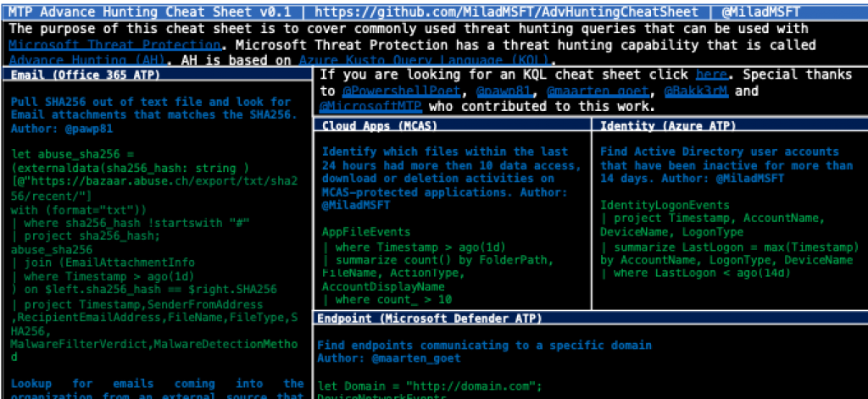
Task: Click the '| project sha256_hash;' line
Action: click(x=86, y=236)
